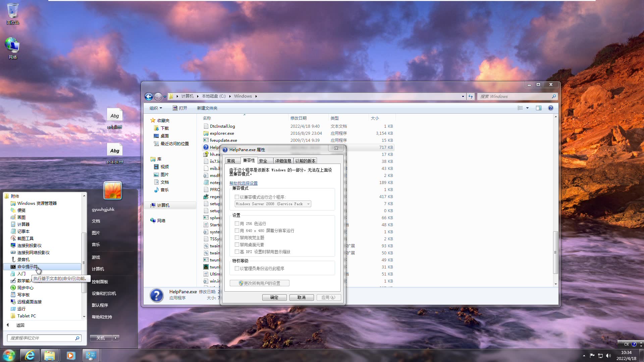Click the Explorer help question mark icon
This screenshot has height=362, width=644.
(x=550, y=108)
